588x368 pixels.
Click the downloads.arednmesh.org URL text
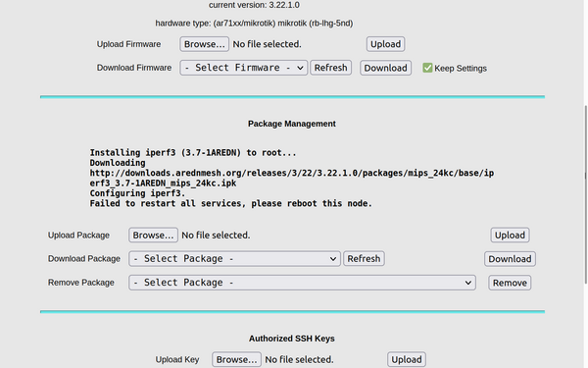tap(291, 178)
